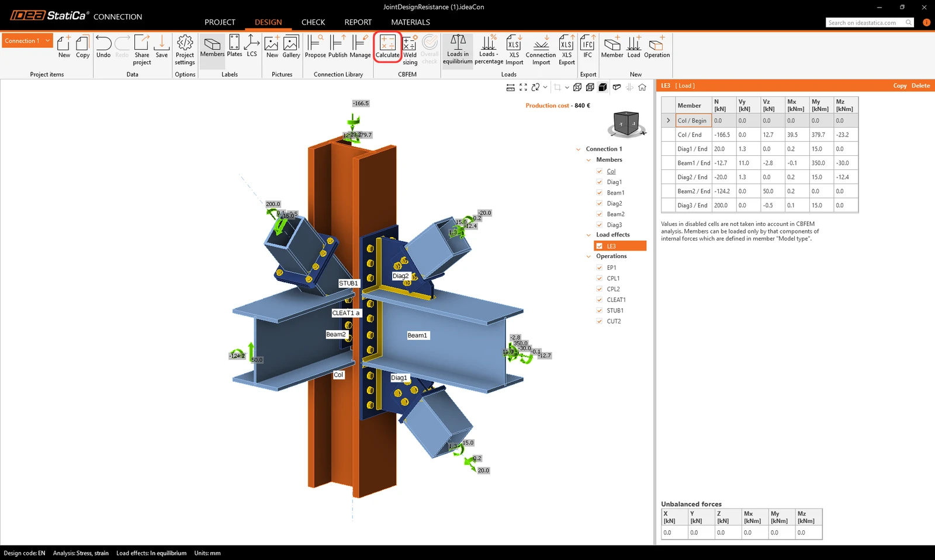Toggle LE3 load effect checkbox
The width and height of the screenshot is (935, 560).
tap(600, 246)
